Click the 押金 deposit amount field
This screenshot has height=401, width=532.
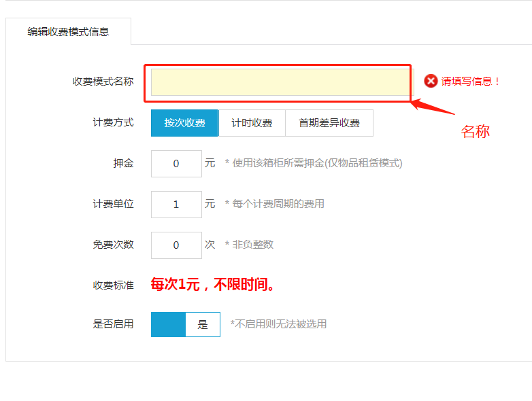[176, 164]
